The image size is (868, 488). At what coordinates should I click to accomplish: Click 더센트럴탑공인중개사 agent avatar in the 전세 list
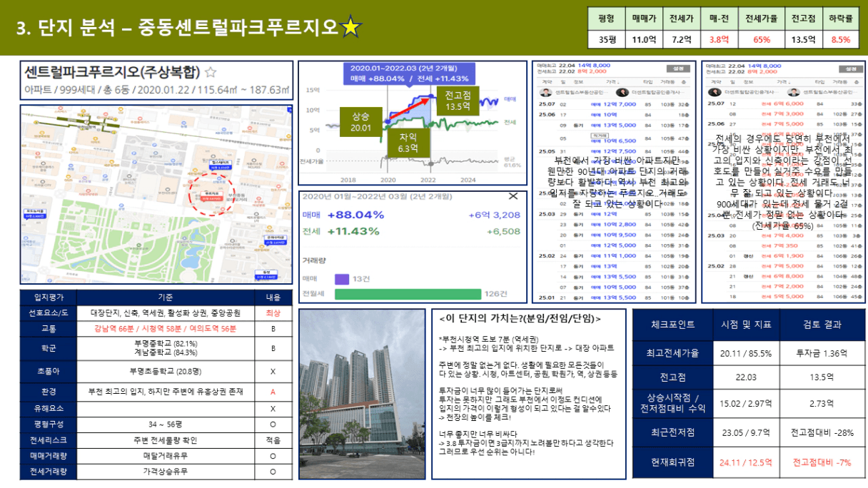[715, 92]
